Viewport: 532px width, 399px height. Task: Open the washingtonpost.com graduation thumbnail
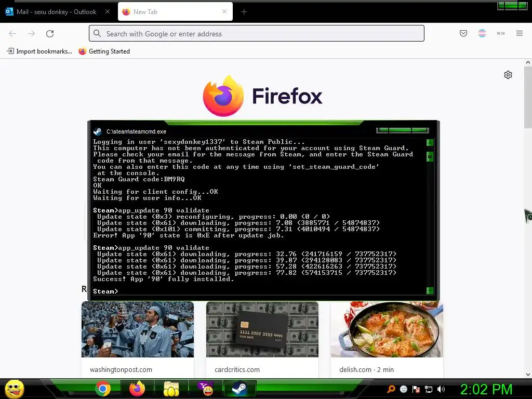coord(137,329)
